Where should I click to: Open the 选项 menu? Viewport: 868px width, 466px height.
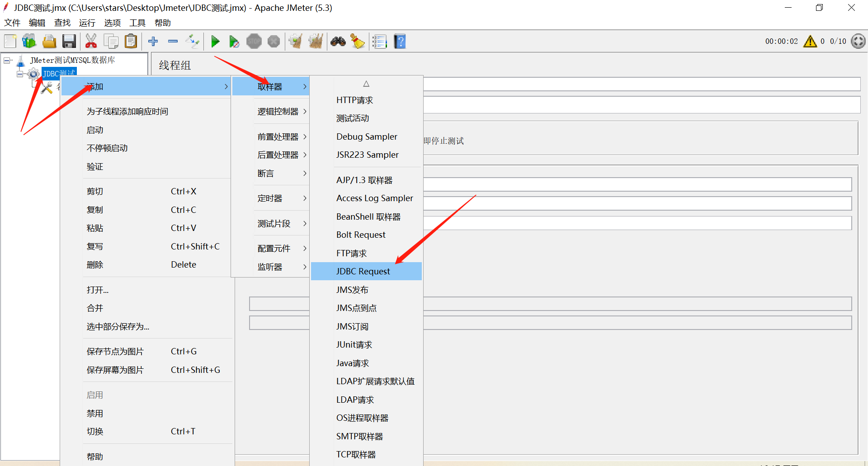(112, 23)
